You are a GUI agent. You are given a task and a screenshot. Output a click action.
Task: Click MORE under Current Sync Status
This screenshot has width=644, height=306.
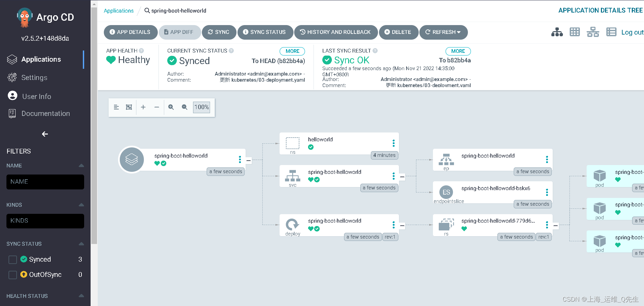tap(292, 51)
